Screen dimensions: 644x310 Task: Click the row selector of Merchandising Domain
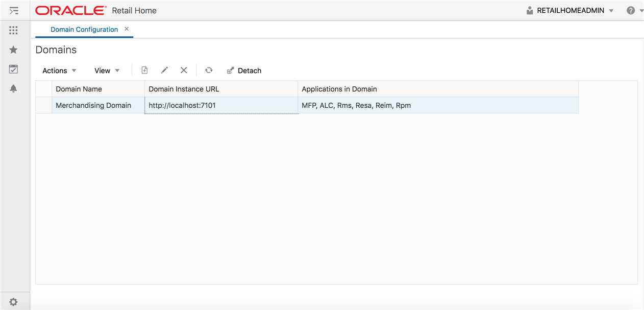[44, 105]
